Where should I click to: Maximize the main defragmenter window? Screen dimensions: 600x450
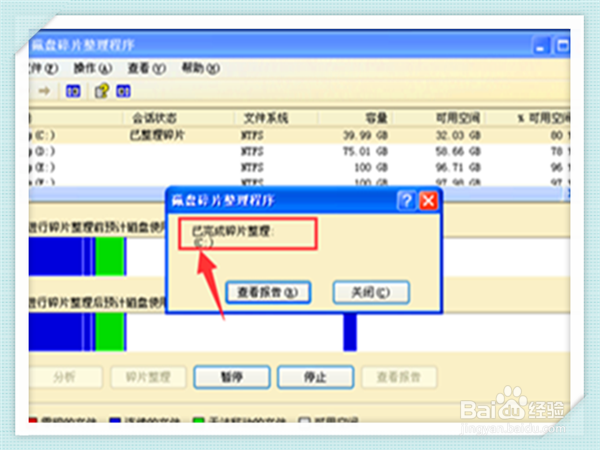562,46
